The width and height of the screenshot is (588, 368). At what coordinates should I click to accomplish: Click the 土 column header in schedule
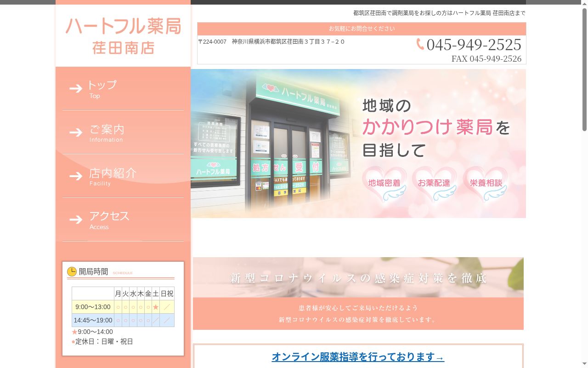coord(156,293)
